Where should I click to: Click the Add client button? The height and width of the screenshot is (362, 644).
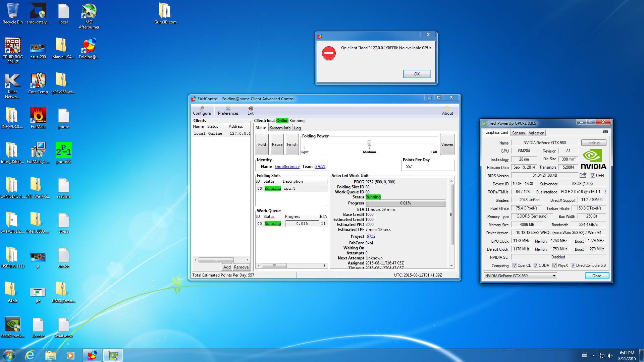[227, 267]
